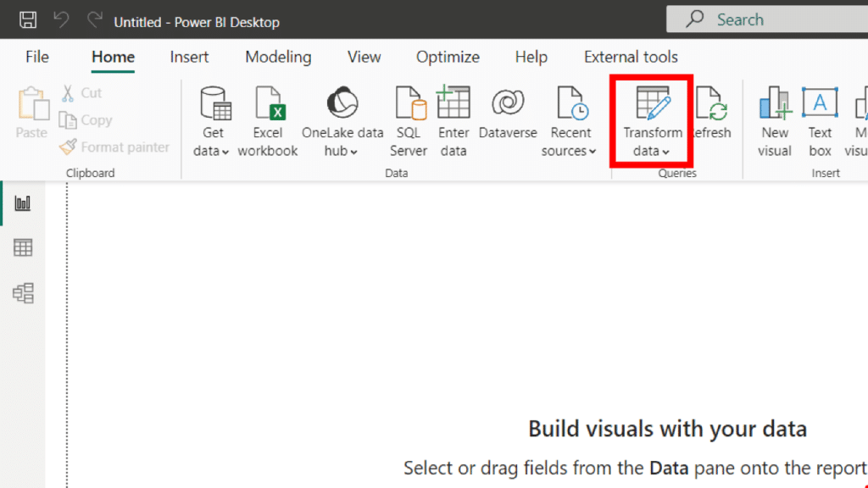Switch to Model view in the sidebar
868x488 pixels.
(22, 293)
